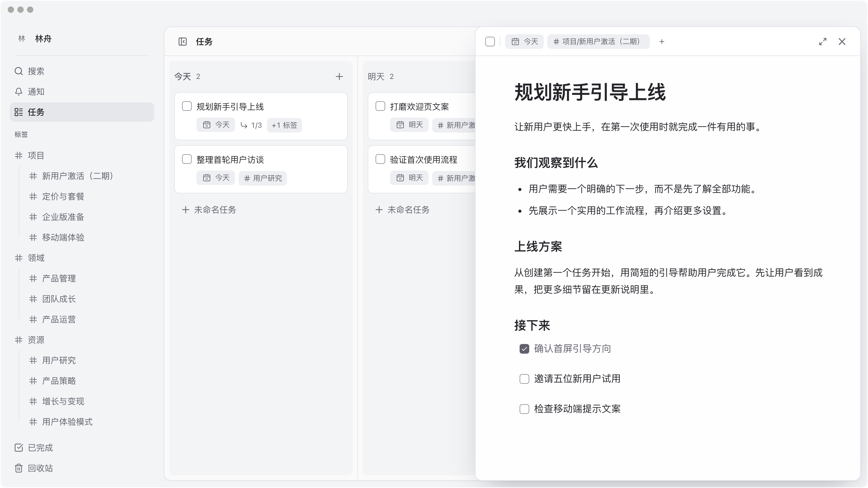The height and width of the screenshot is (488, 868).
Task: Open the 回收站 trash icon
Action: 18,468
